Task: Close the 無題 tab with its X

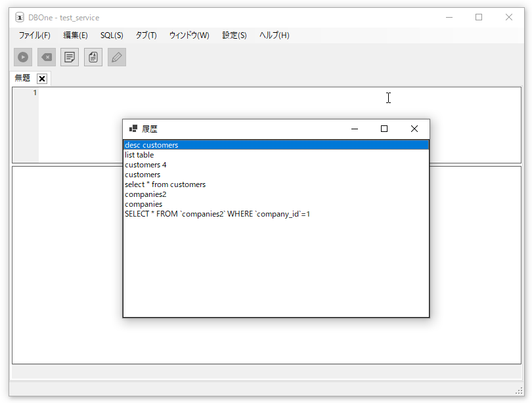Action: pos(42,79)
